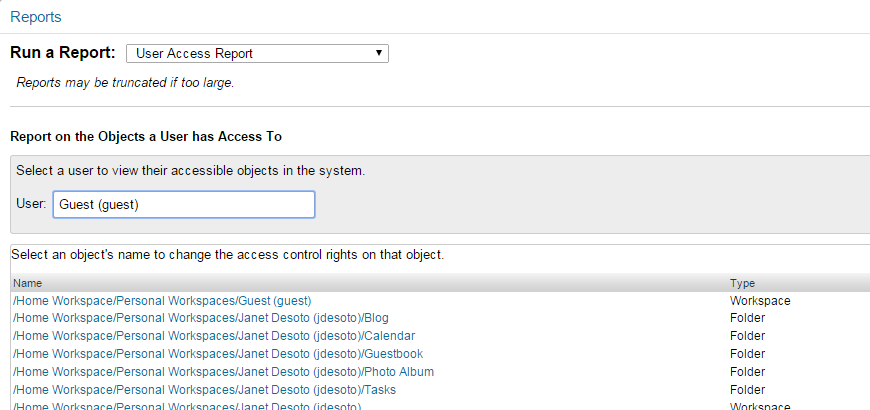Open the partially visible Janet Desoto workspace link

[186, 405]
